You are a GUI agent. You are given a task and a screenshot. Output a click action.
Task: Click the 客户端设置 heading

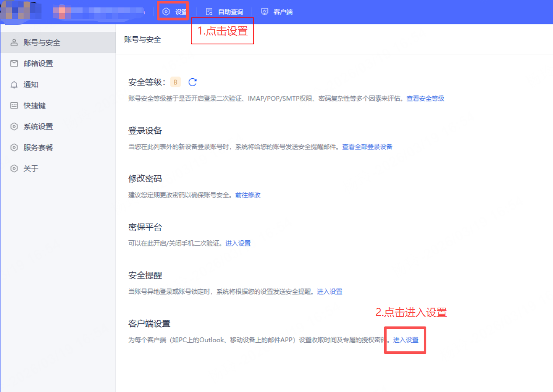pos(149,324)
